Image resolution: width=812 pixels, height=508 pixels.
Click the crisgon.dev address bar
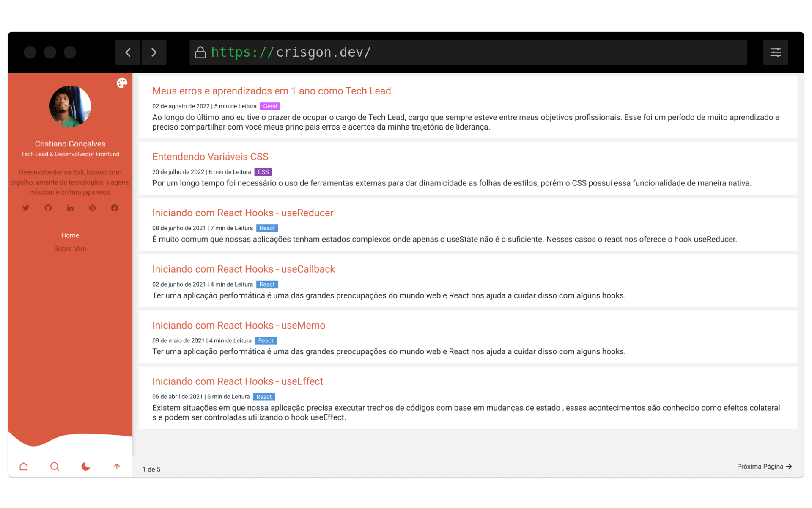pos(468,52)
